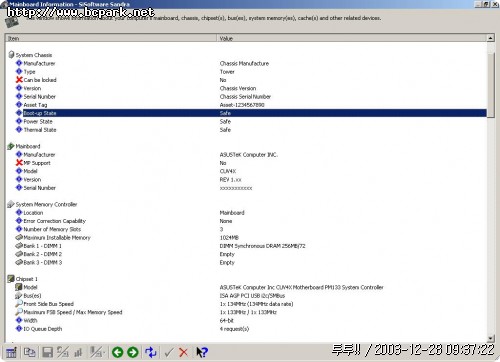Screen dimensions: 500x362
Task: Click the '4 request(s)' value
Action: (x=234, y=329)
